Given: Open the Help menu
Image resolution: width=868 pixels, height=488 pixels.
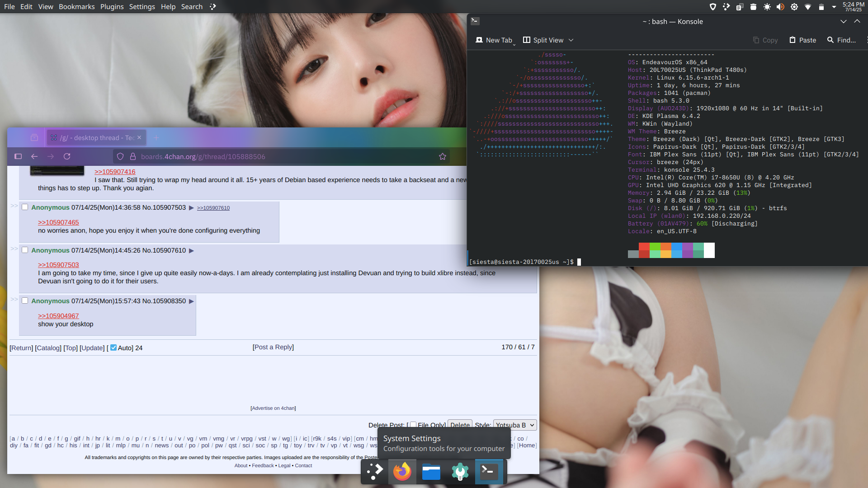Looking at the screenshot, I should click(168, 7).
